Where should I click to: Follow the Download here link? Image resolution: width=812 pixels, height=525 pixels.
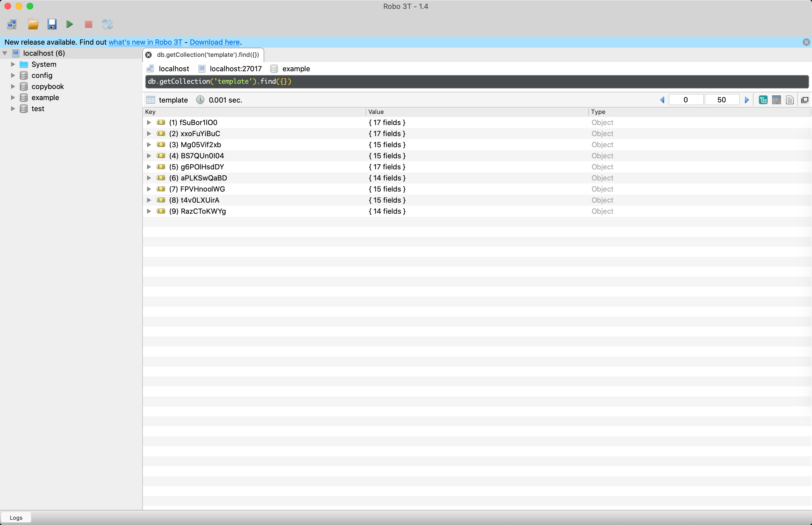215,42
